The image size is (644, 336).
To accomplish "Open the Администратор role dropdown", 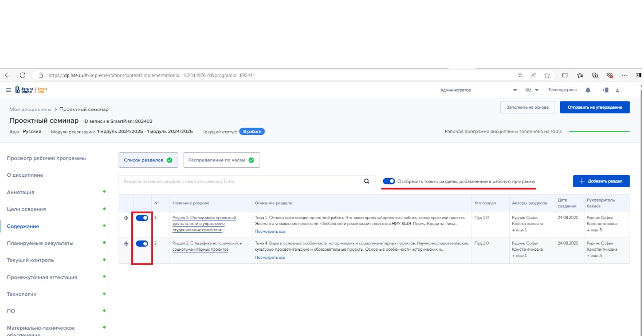I will click(515, 90).
